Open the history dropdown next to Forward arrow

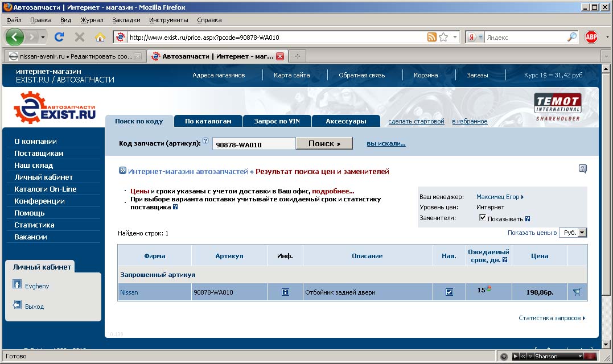pos(43,38)
